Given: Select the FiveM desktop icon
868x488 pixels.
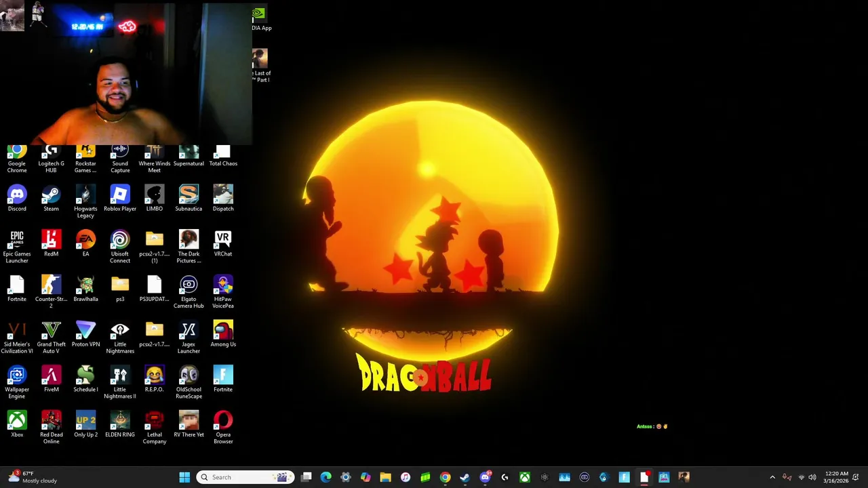Looking at the screenshot, I should click(51, 380).
